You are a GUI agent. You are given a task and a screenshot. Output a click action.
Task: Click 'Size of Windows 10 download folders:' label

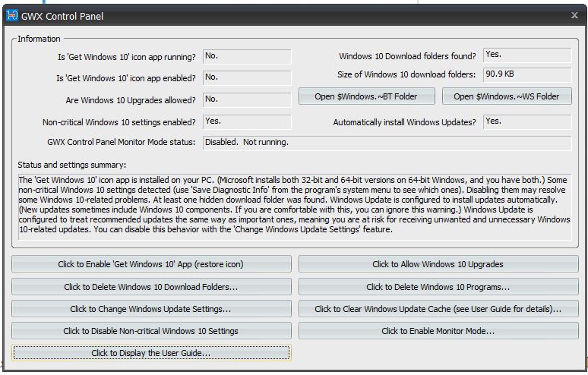[x=406, y=74]
